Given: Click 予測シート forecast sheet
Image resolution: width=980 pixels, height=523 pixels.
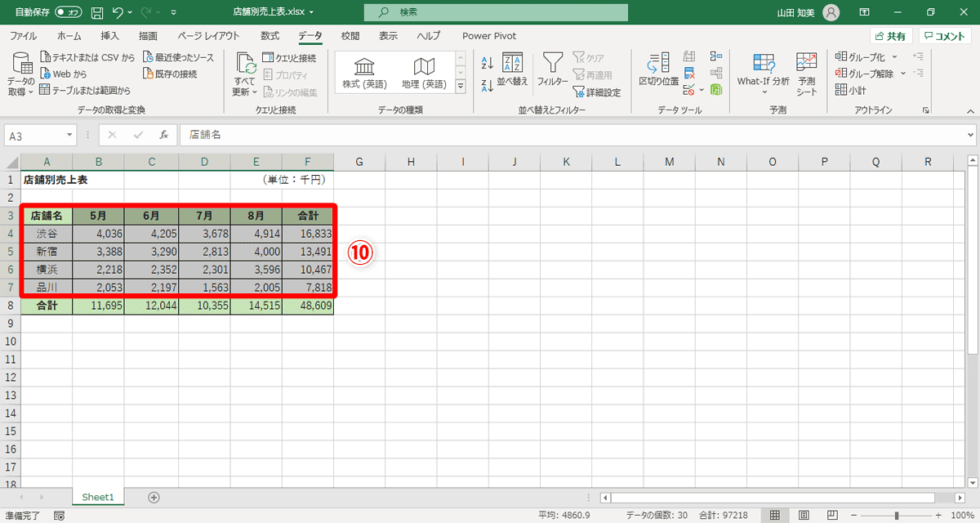Looking at the screenshot, I should click(807, 75).
